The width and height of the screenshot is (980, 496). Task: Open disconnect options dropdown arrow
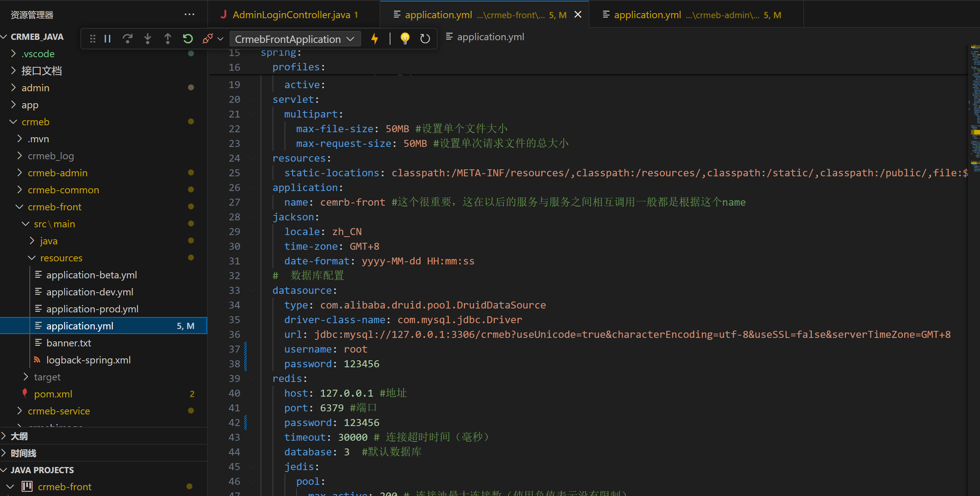click(220, 39)
